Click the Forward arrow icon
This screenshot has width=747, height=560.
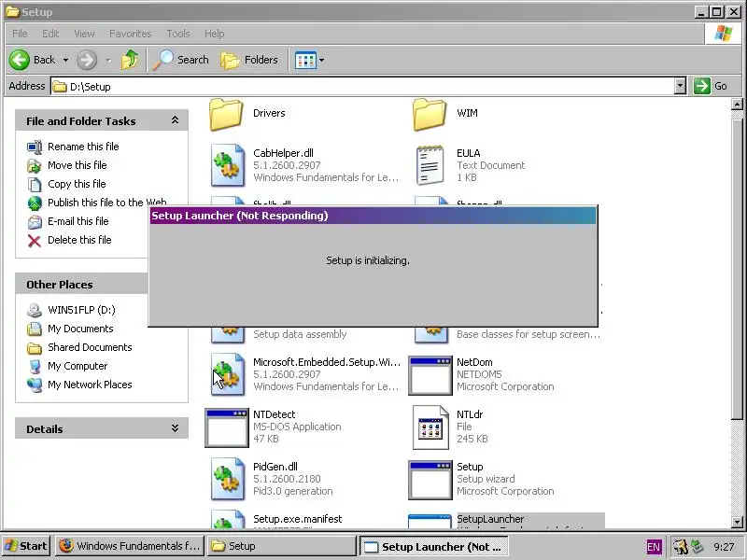87,60
